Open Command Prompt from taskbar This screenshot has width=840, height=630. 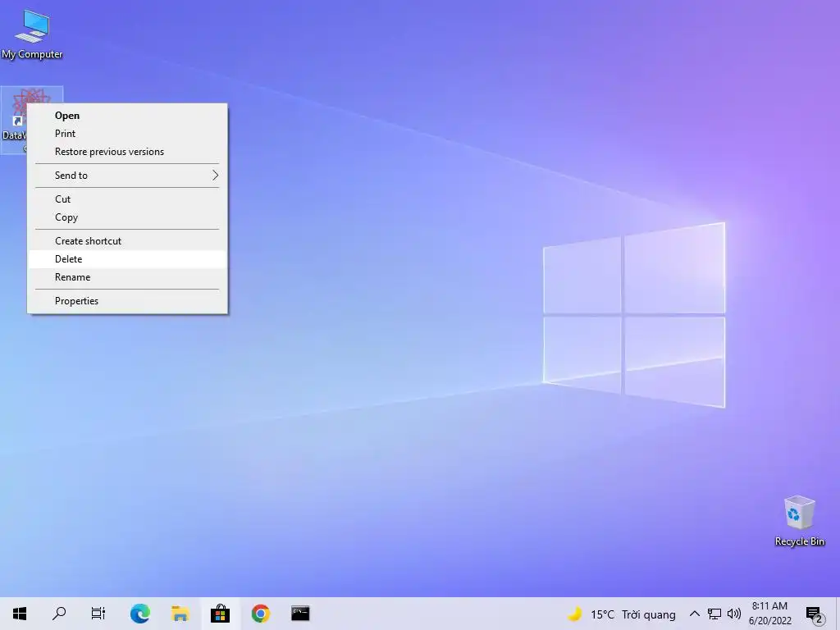click(x=300, y=614)
